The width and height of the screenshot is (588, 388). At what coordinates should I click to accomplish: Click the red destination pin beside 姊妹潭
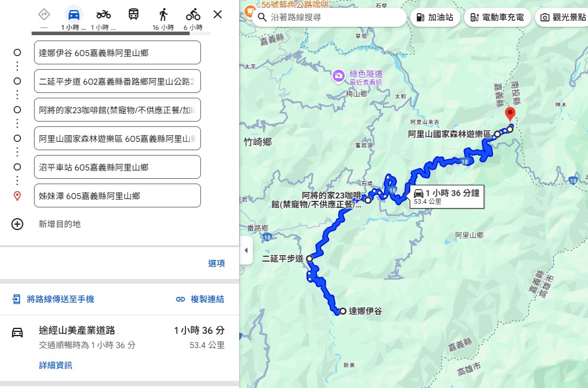point(17,195)
